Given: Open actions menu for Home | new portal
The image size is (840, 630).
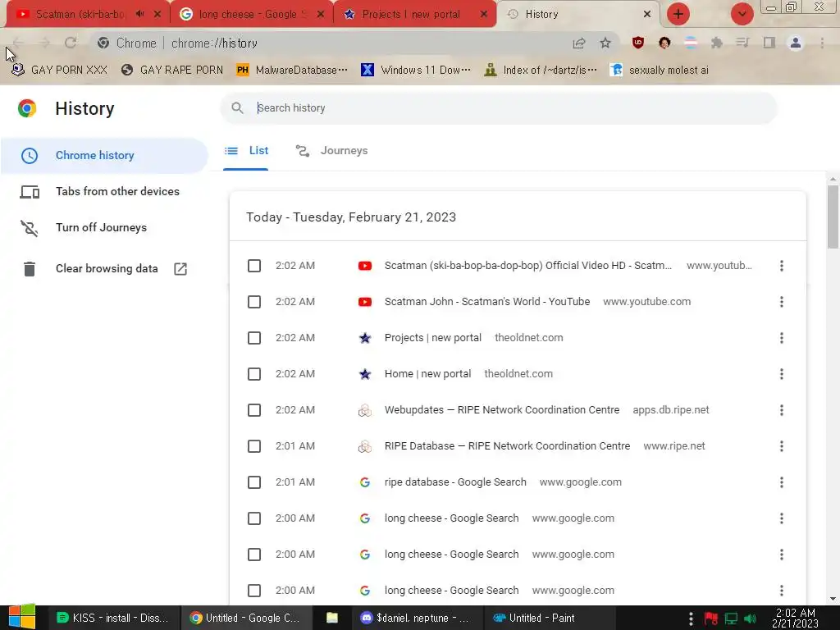Looking at the screenshot, I should point(782,374).
